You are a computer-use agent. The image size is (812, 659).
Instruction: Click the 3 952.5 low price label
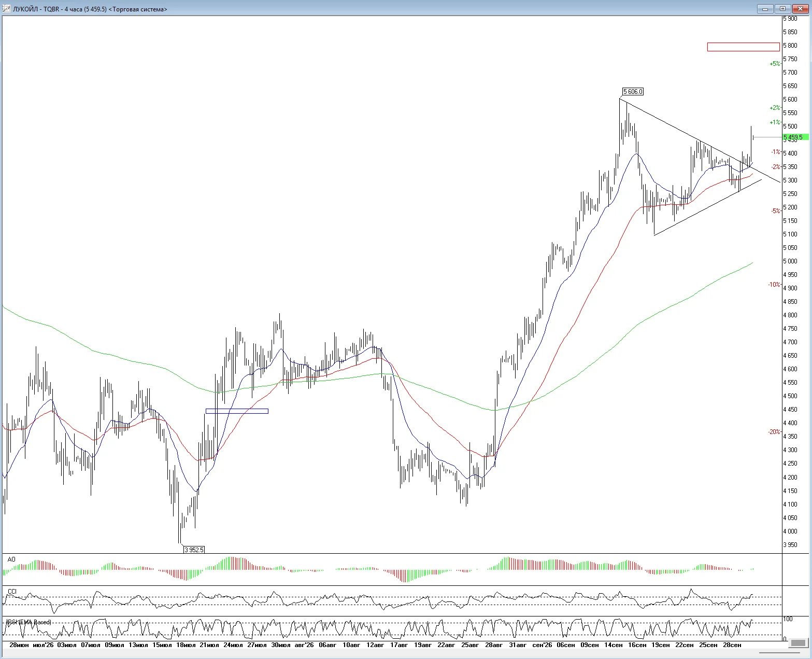click(194, 550)
